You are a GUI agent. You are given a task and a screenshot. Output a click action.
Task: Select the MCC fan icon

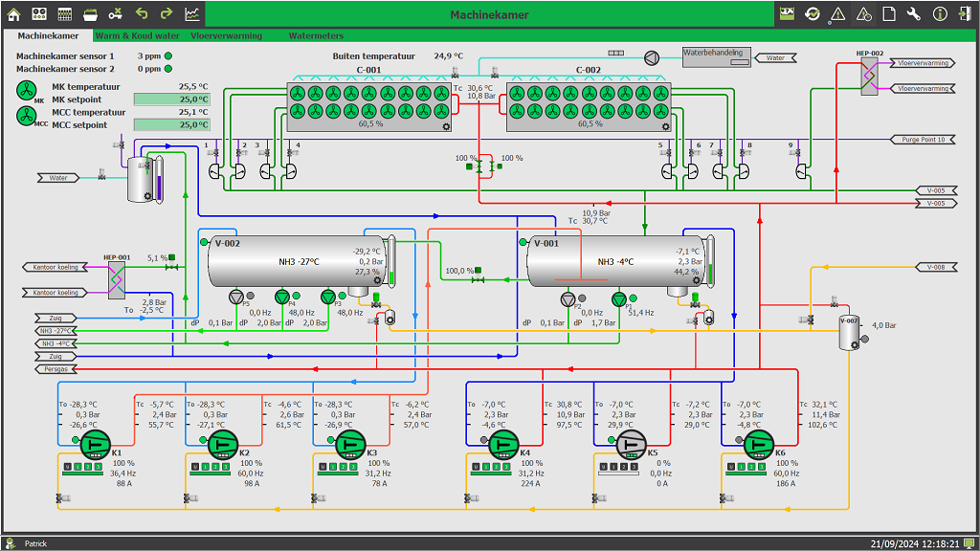pos(26,116)
